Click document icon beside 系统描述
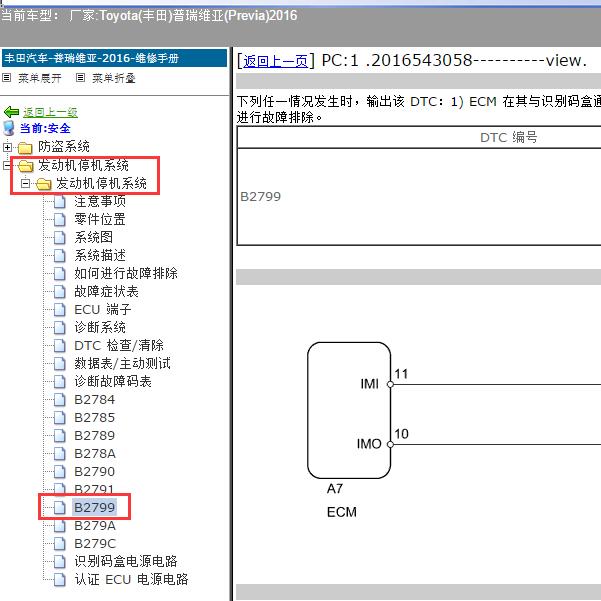 59,255
